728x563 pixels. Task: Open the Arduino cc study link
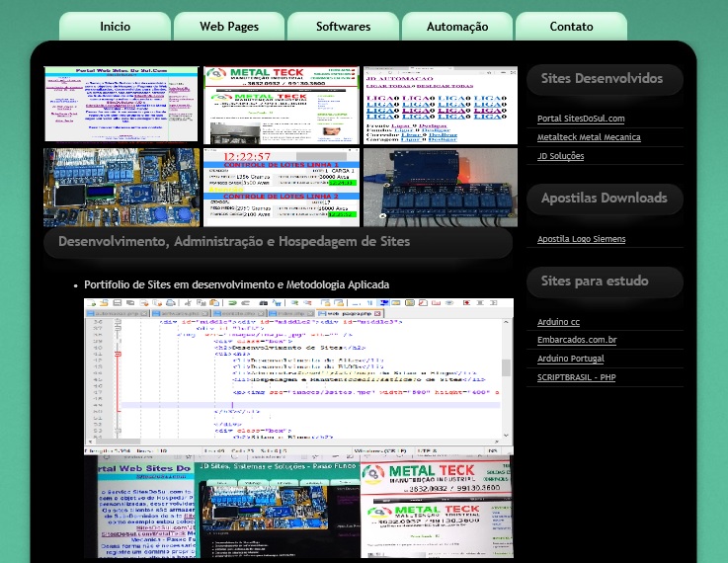(558, 322)
